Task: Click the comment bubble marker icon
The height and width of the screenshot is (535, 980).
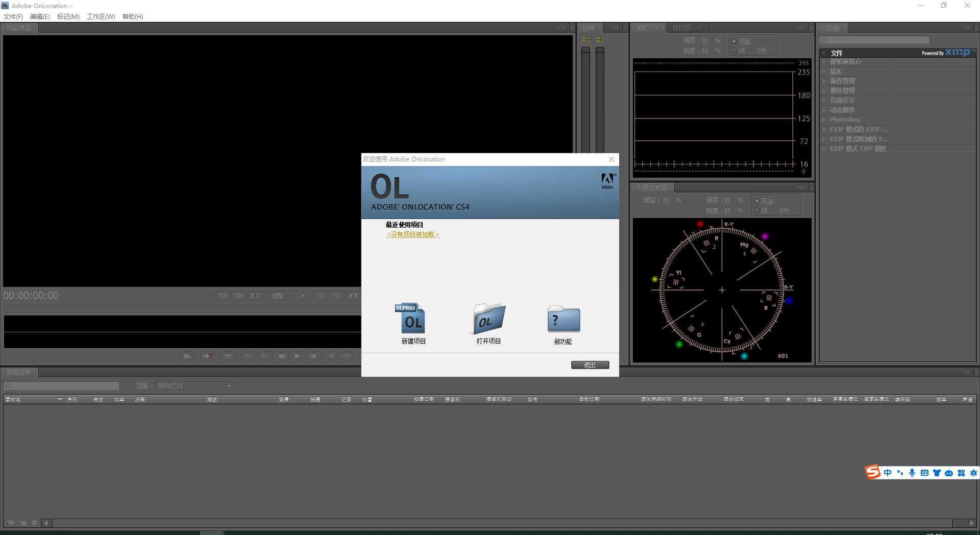Action: click(228, 356)
